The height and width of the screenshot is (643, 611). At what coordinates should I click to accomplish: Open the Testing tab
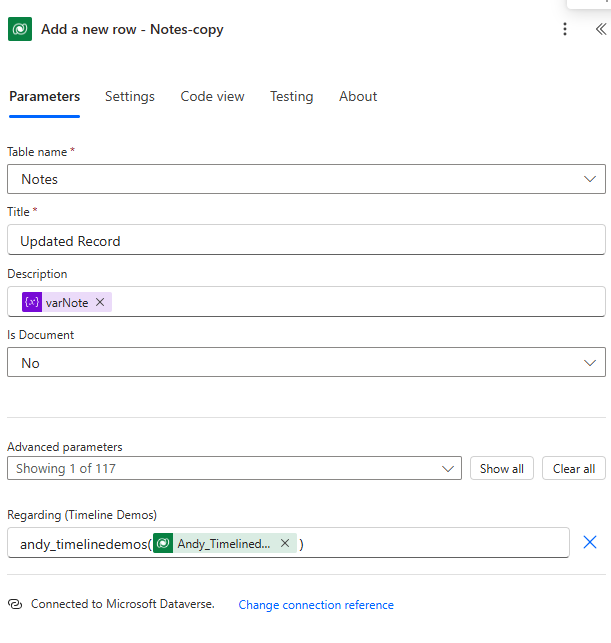click(x=292, y=96)
